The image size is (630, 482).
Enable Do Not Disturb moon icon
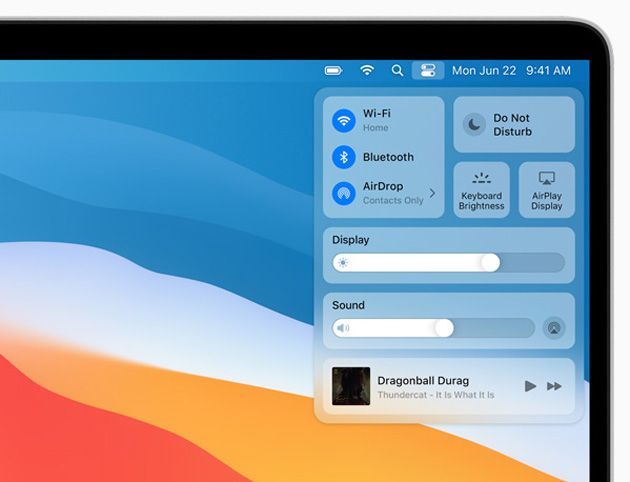tap(474, 125)
